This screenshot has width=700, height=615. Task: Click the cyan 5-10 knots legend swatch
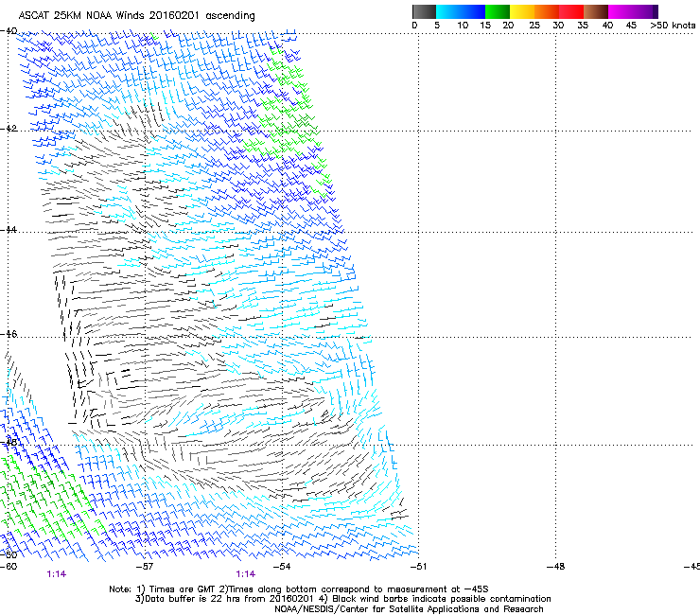448,11
